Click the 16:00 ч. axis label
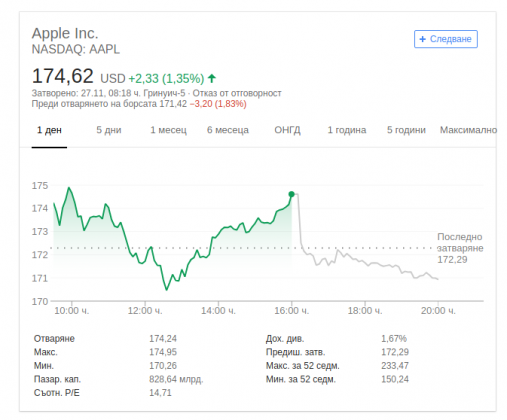 pos(291,311)
